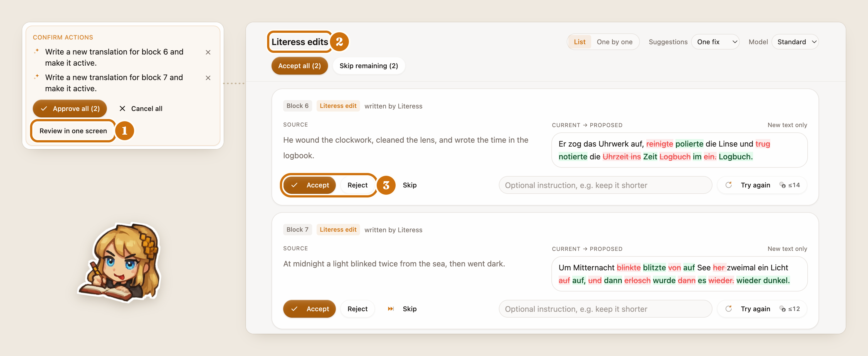Screen dimensions: 868x356
Task: Click sparkle icon beside block 6 action
Action: coord(36,51)
